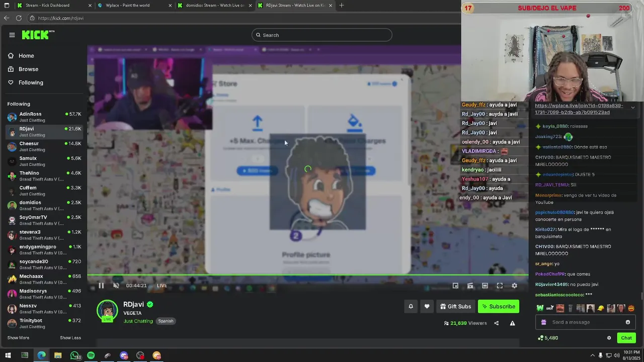
Task: Collapse the pinned message chevron
Action: tap(632, 108)
